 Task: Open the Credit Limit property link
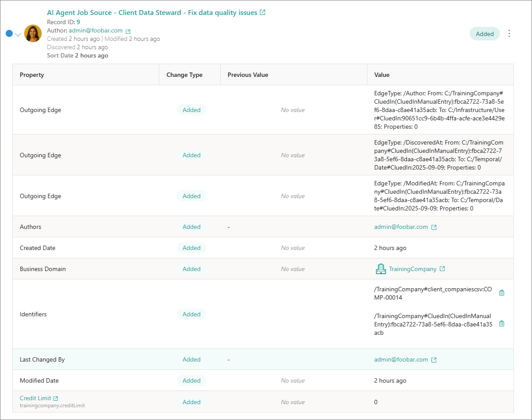(35, 398)
